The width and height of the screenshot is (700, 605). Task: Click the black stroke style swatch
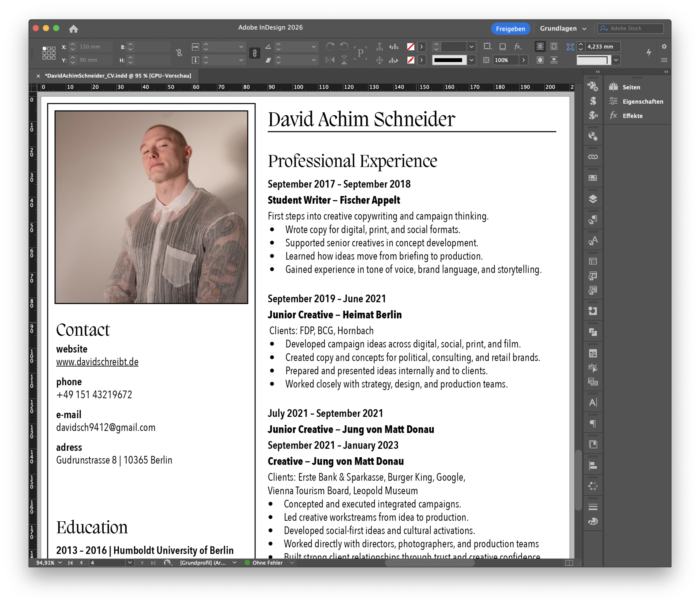tap(449, 60)
